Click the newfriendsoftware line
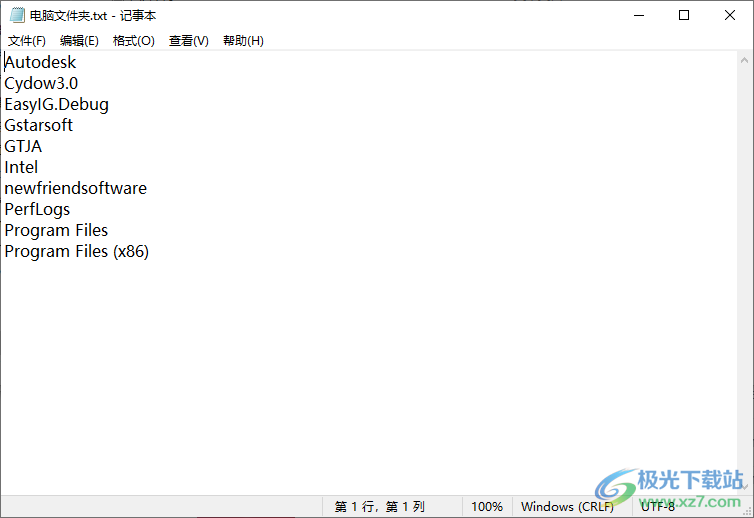 coord(75,189)
